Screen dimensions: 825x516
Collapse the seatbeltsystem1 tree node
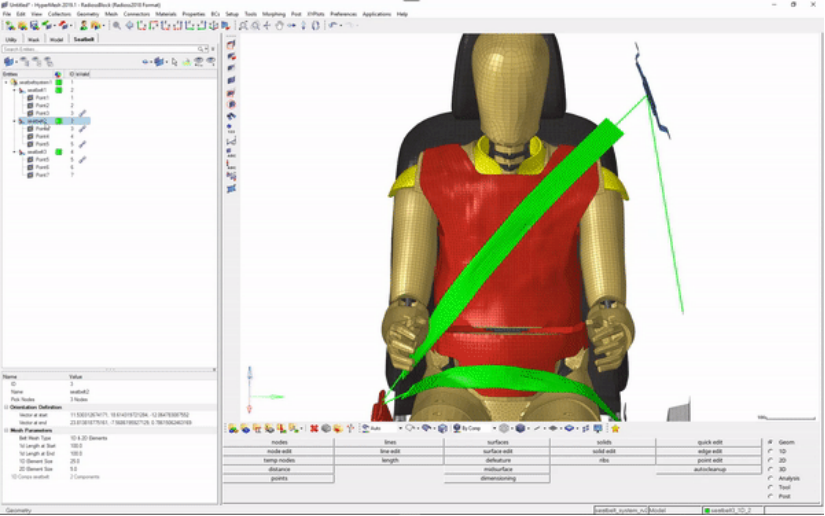(6, 82)
